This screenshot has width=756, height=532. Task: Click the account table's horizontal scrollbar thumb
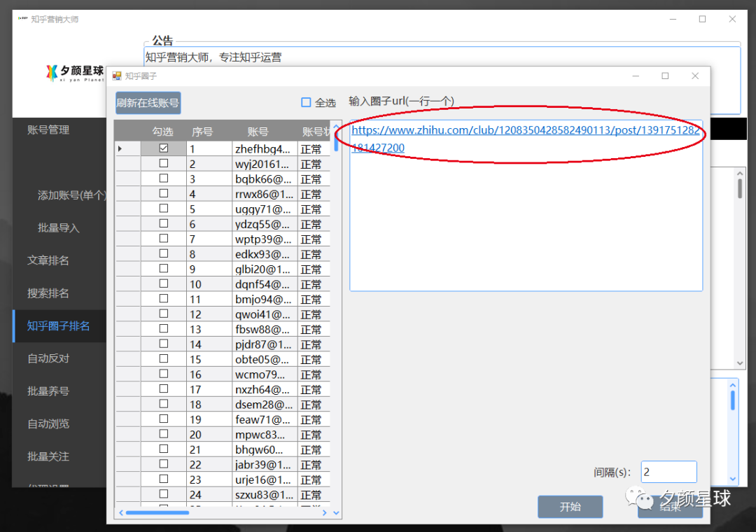157,512
